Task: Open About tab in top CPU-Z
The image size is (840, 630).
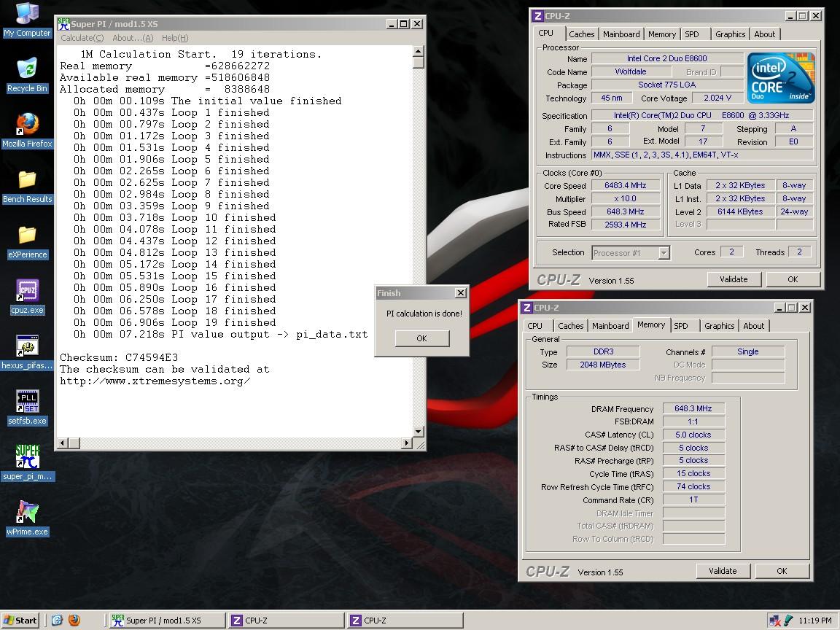Action: click(764, 34)
